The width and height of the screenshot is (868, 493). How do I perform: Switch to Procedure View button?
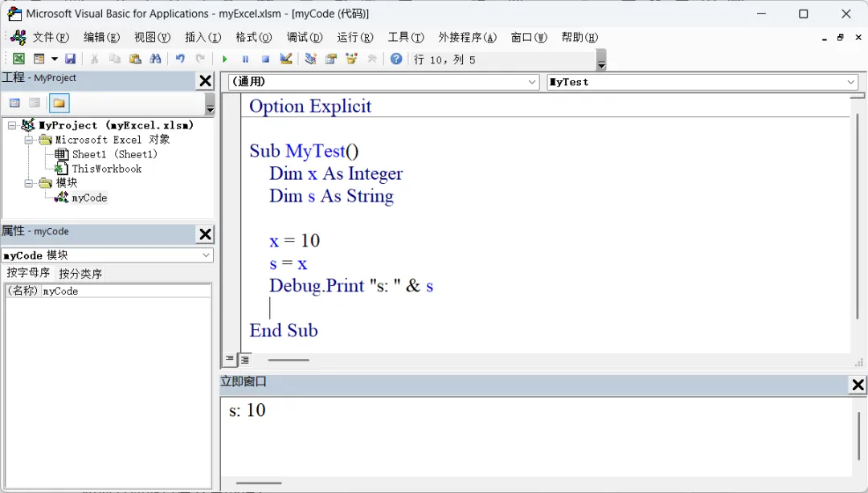(x=229, y=360)
